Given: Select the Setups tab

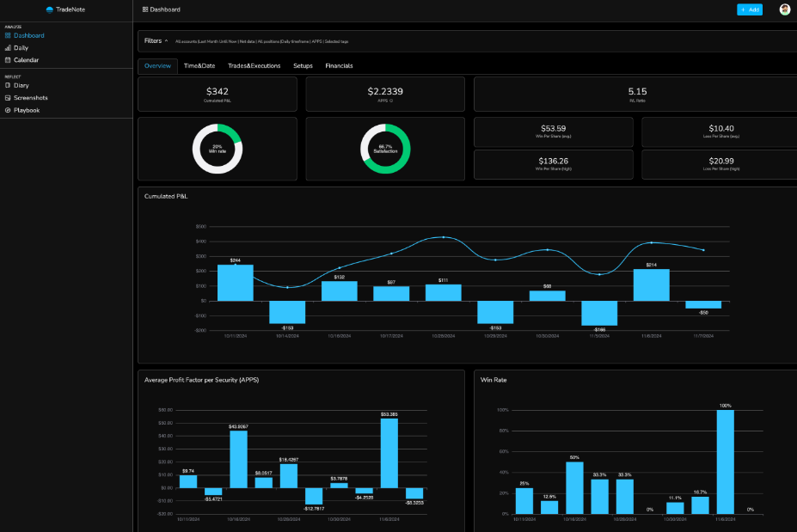Looking at the screenshot, I should tap(303, 66).
